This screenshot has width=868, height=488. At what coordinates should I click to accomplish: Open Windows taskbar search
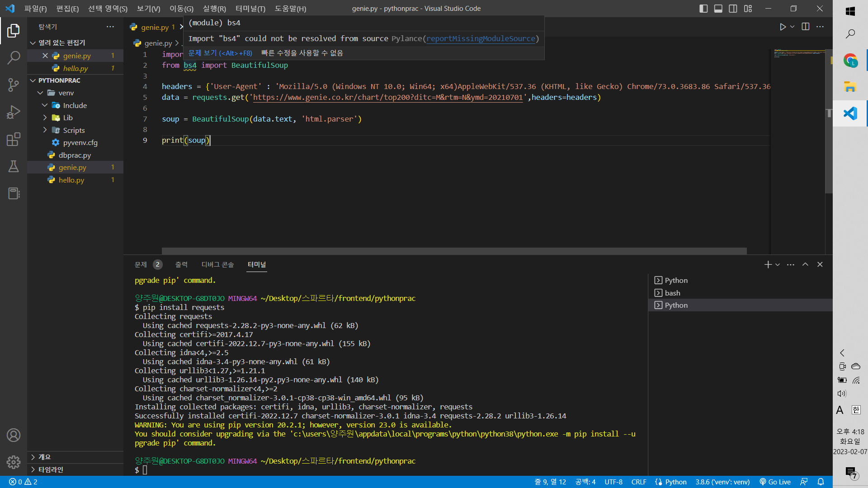pyautogui.click(x=850, y=34)
